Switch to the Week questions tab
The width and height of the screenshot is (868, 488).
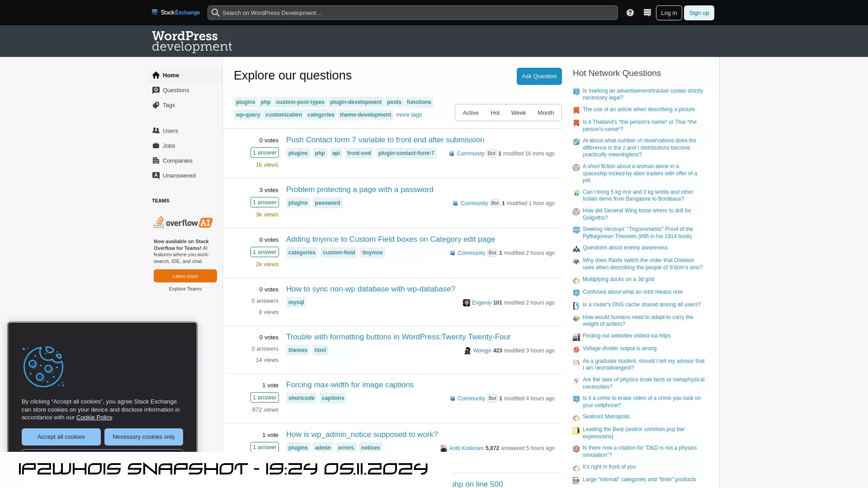pyautogui.click(x=519, y=113)
